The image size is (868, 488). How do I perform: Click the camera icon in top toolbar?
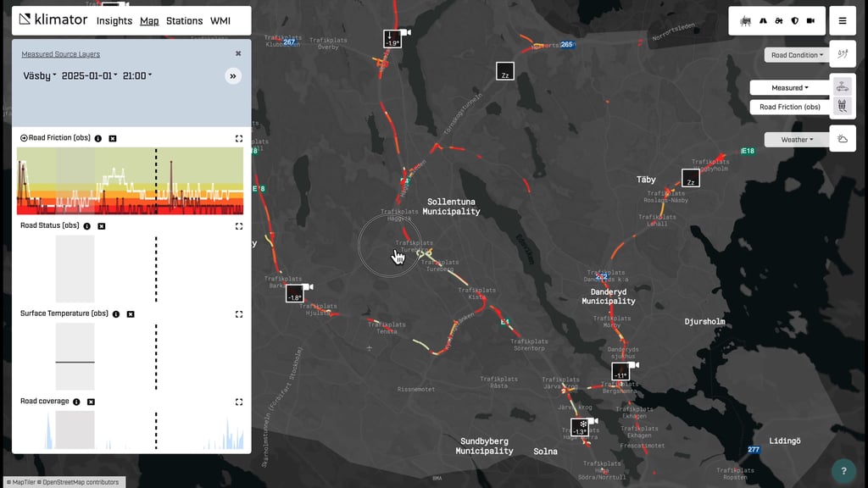(x=810, y=20)
